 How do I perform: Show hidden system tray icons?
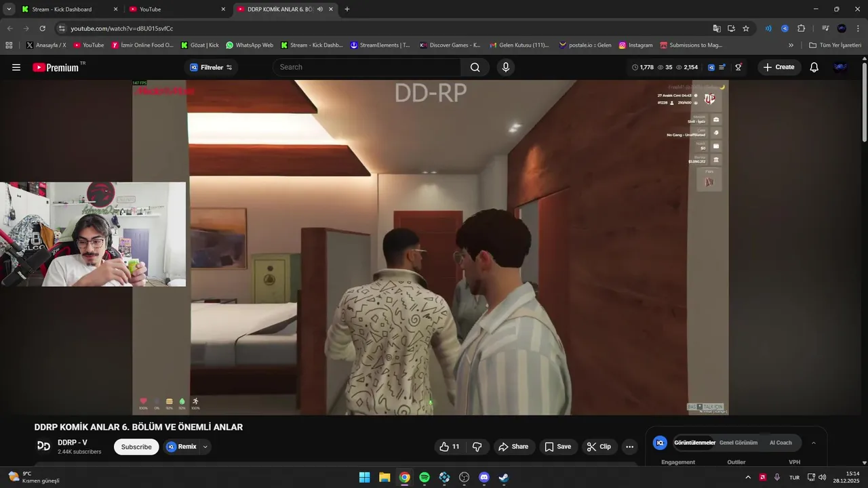point(748,477)
